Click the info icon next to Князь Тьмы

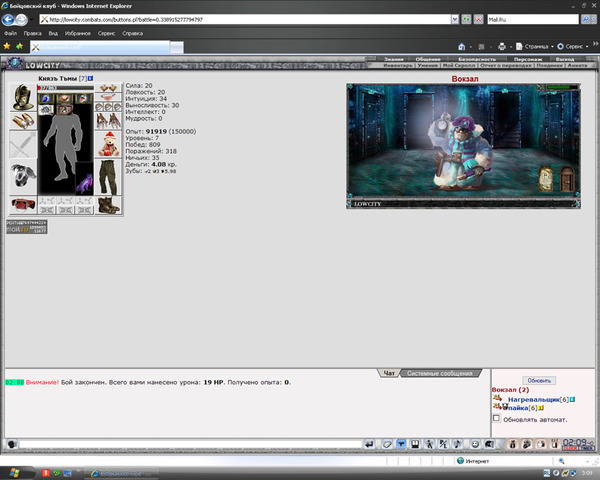[x=91, y=78]
